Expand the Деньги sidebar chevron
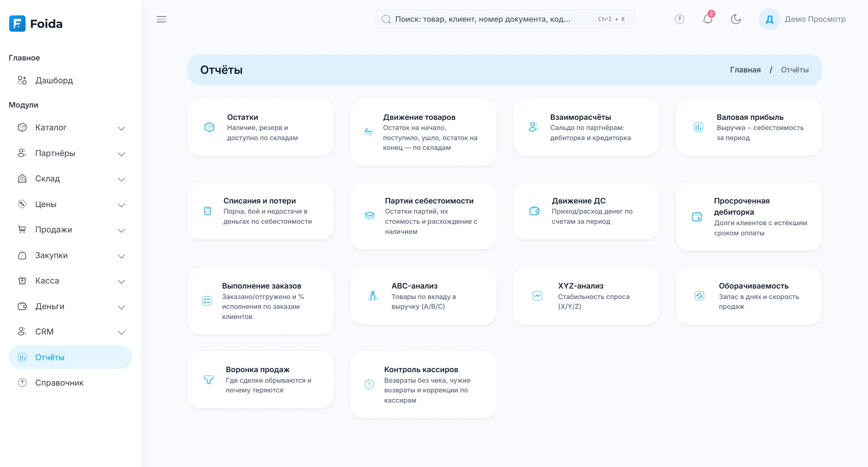868x467 pixels. coord(122,307)
